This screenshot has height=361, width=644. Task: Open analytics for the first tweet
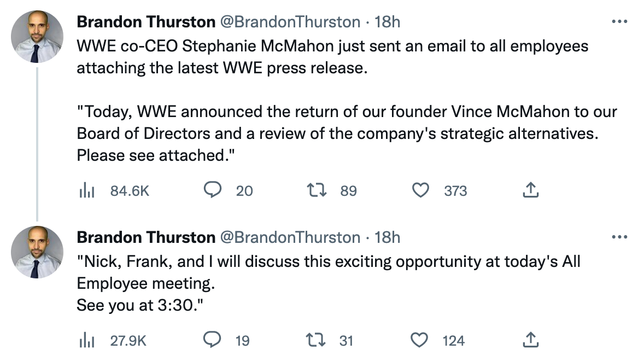(x=87, y=190)
